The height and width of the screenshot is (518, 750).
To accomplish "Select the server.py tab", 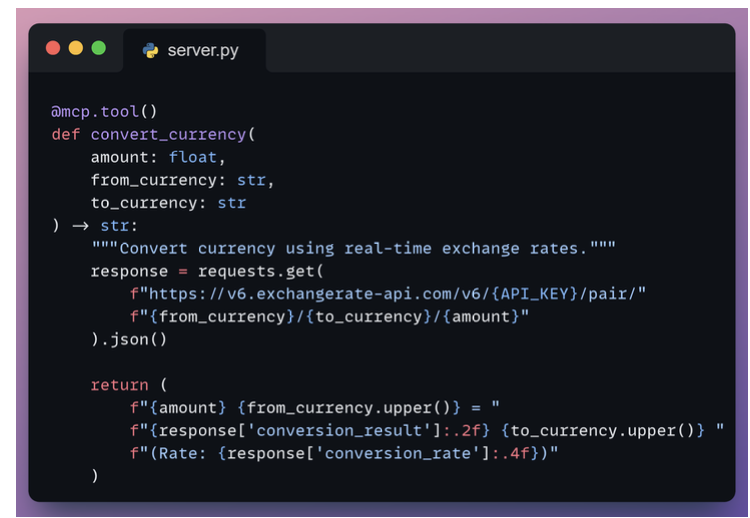I will (x=194, y=50).
